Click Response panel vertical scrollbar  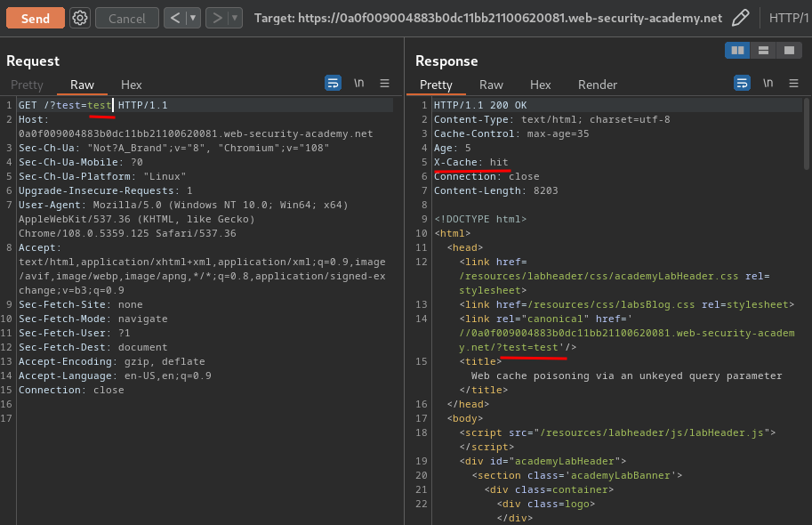point(807,133)
